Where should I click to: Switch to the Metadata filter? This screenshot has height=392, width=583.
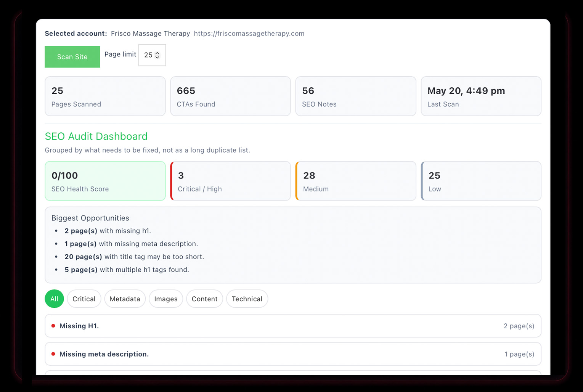125,299
